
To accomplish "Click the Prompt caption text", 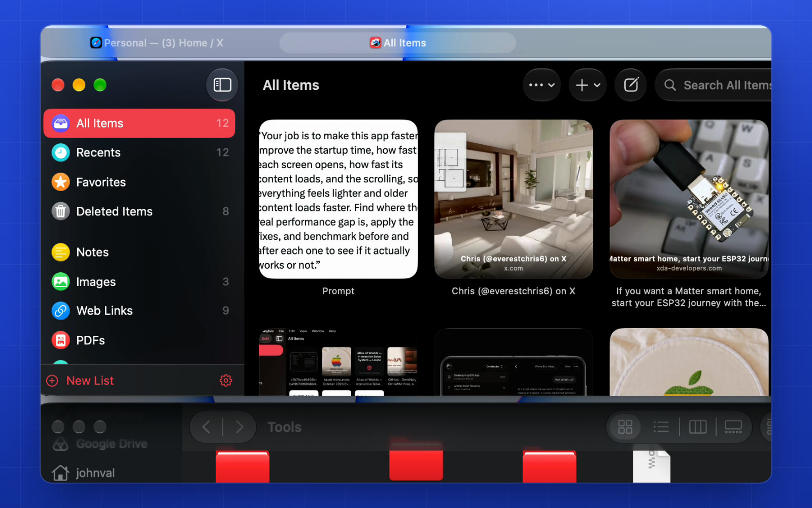I will (x=339, y=291).
